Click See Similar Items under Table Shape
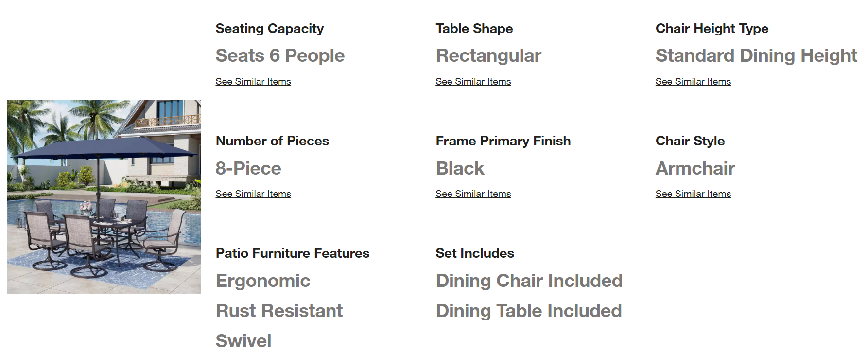868x355 pixels. [x=473, y=82]
